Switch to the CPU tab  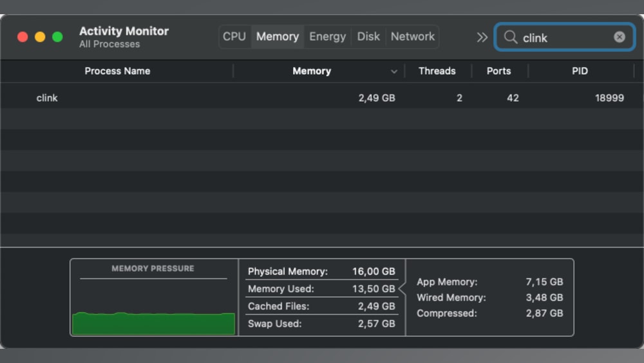[x=234, y=37]
